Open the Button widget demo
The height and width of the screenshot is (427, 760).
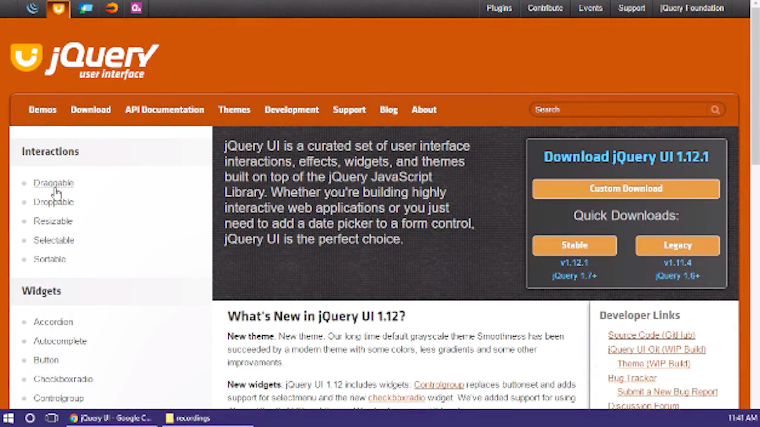coord(46,360)
